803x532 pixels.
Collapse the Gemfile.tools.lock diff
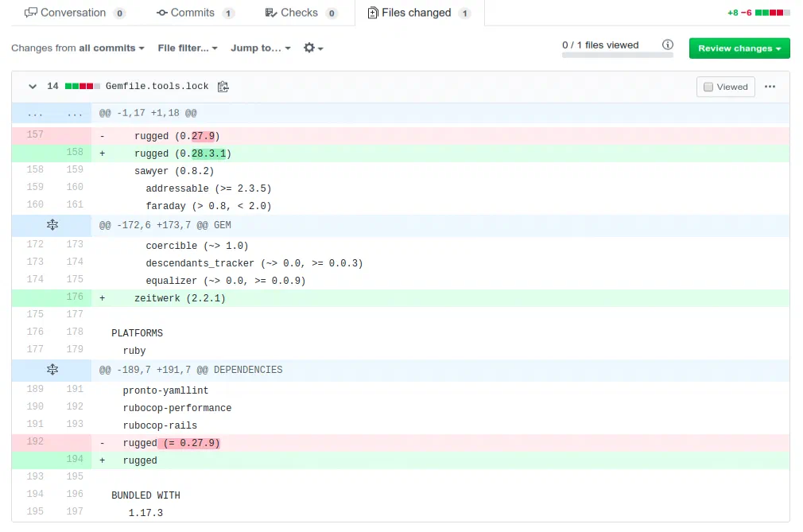tap(33, 87)
